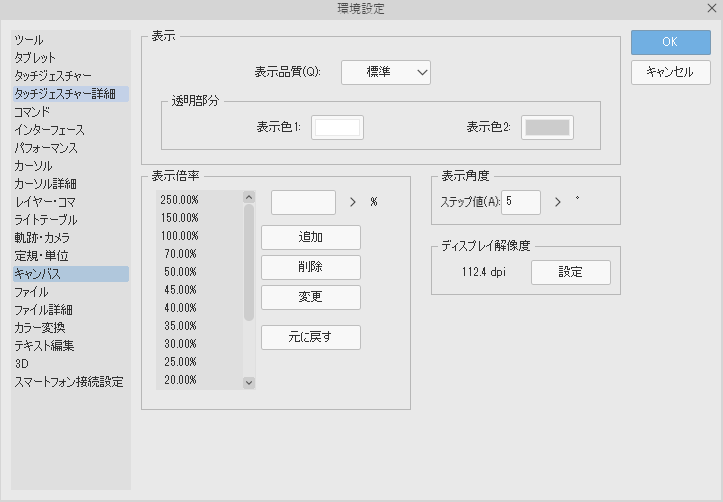The image size is (723, 502).
Task: Select タッチジェスチャー詳細 in the category list
Action: click(x=71, y=94)
